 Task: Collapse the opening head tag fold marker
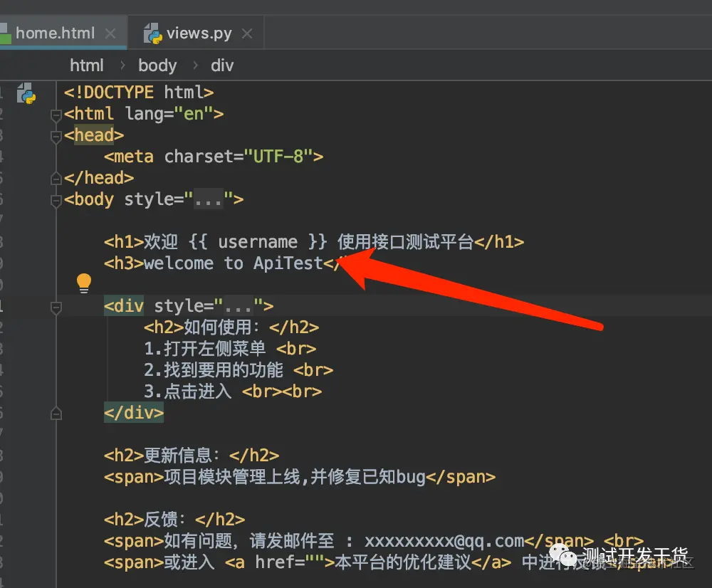(56, 136)
